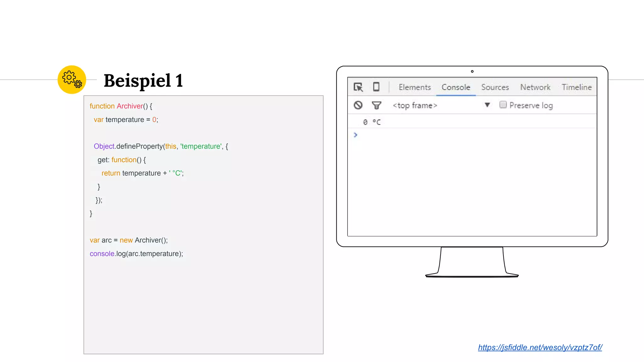Switch to the Elements tab
The height and width of the screenshot is (362, 644).
(x=414, y=87)
